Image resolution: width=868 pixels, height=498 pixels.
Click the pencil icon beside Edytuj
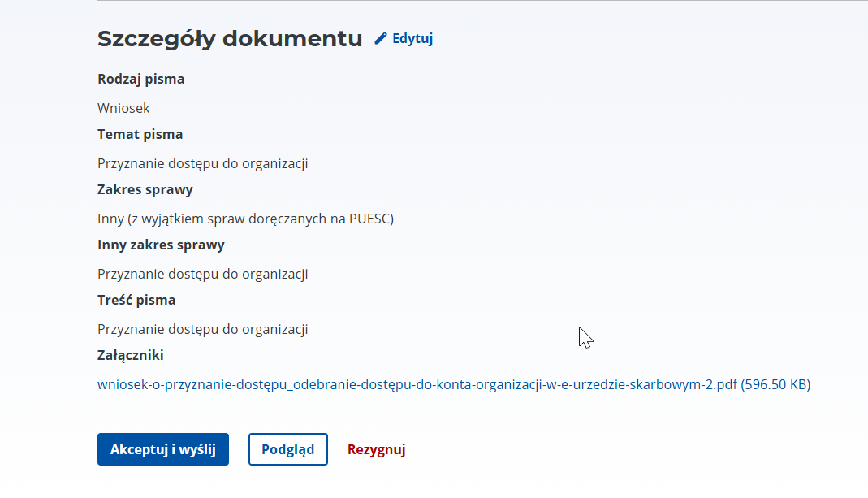click(x=381, y=38)
